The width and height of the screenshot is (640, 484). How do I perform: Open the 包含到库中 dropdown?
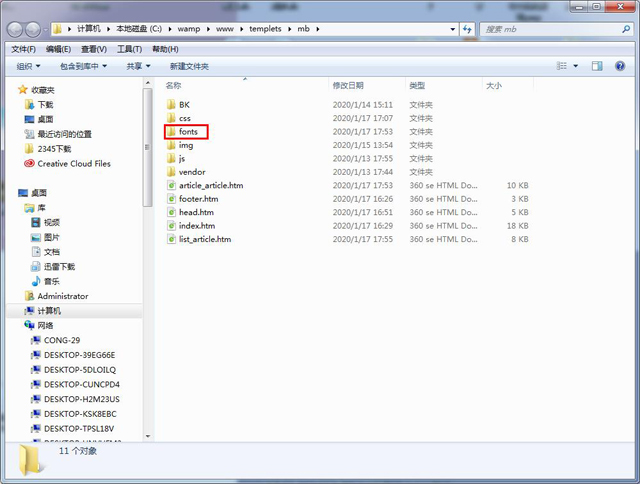coord(83,66)
